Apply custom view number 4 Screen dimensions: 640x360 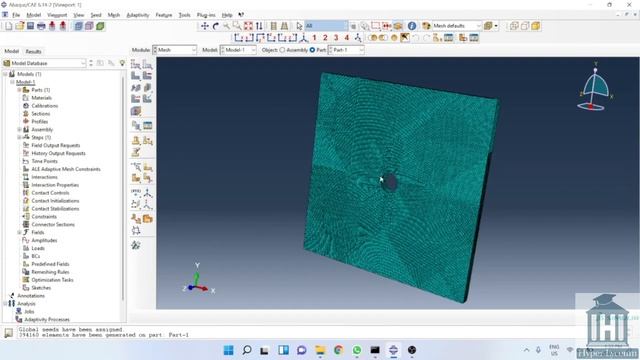point(347,38)
